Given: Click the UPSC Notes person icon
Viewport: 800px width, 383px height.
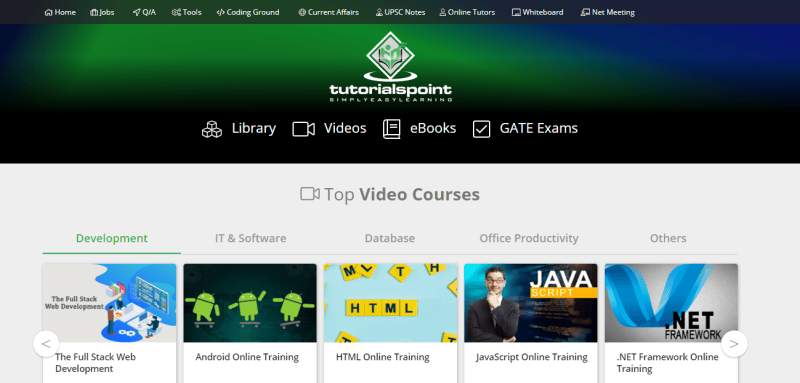Looking at the screenshot, I should (x=379, y=12).
